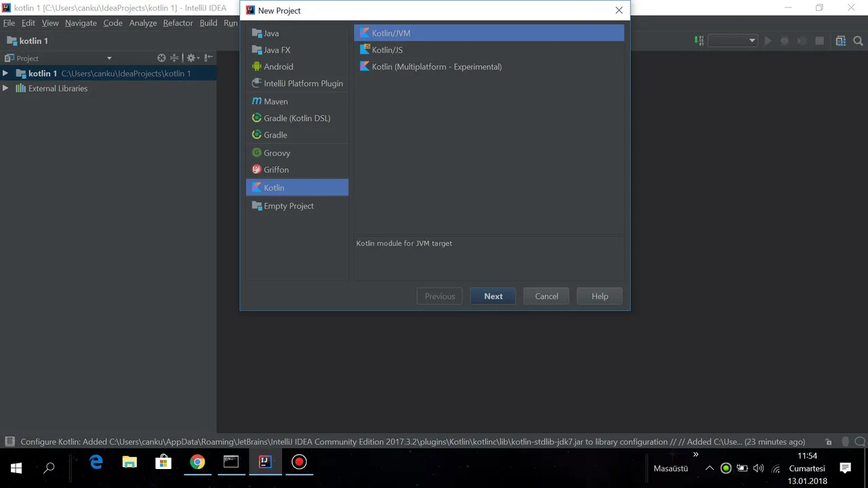Click the Help button in dialog
Screen dimensions: 868x488
(x=599, y=296)
